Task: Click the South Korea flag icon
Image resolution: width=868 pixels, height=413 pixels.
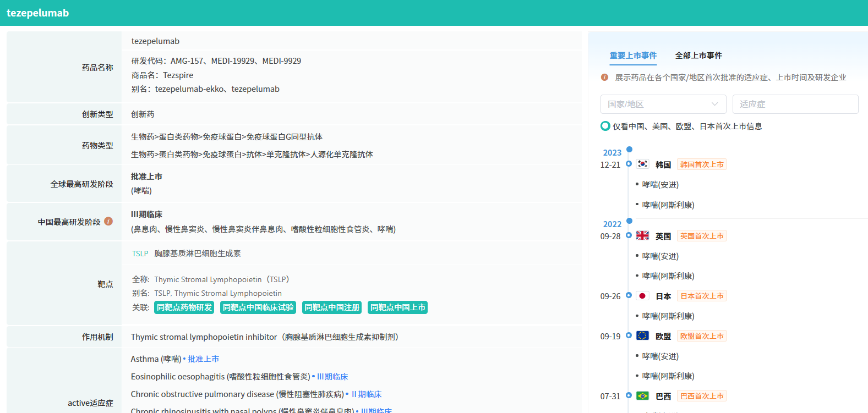Action: click(x=642, y=164)
